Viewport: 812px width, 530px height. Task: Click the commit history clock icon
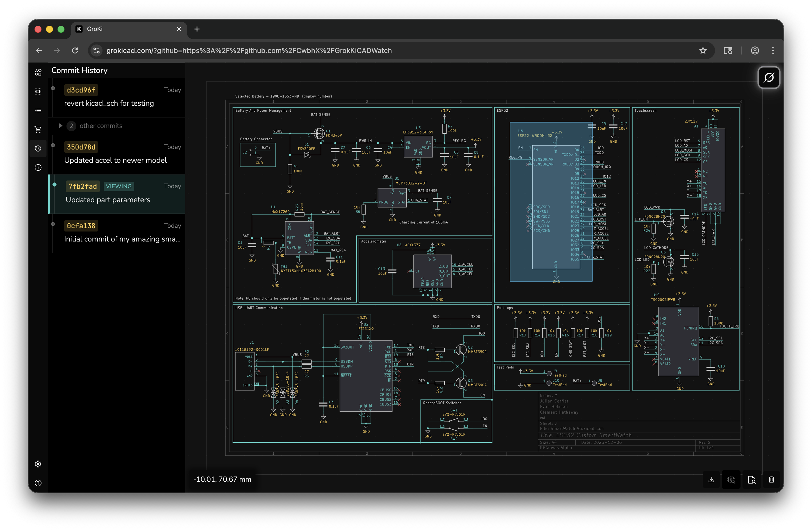coord(38,148)
